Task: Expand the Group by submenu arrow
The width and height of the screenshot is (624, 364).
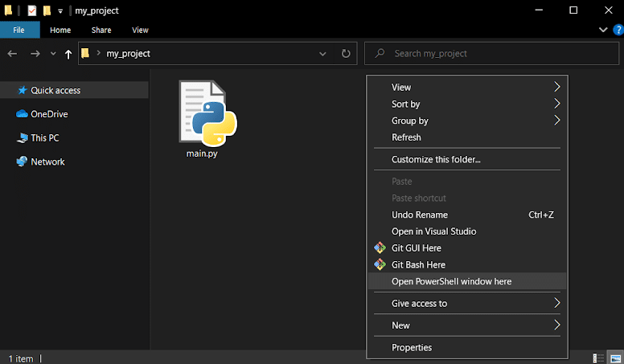Action: point(557,121)
